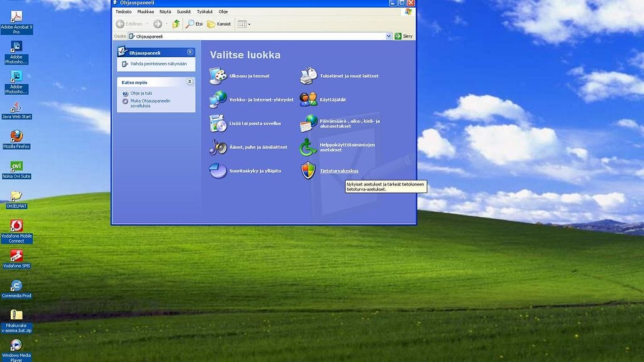
Task: Open the Käyttäjätilit user accounts icon
Action: [308, 99]
